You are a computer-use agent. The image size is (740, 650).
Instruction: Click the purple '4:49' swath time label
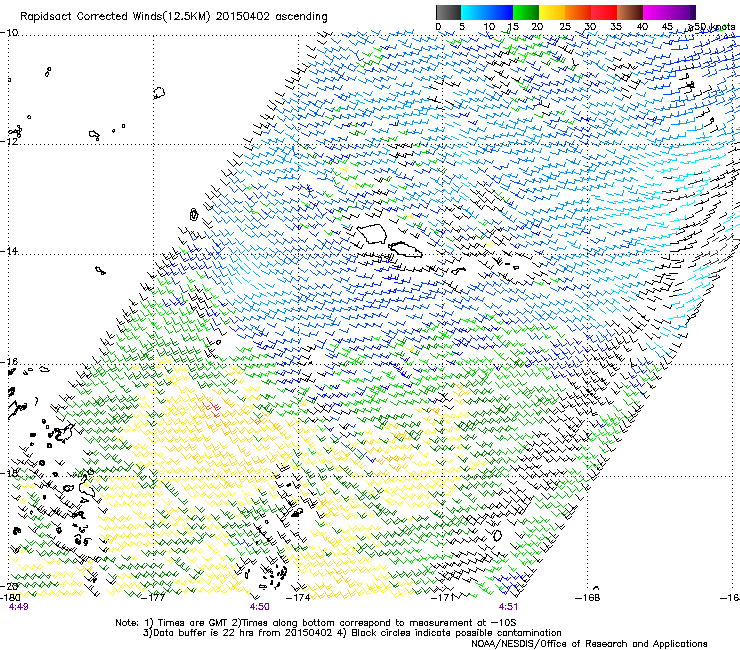pos(18,607)
